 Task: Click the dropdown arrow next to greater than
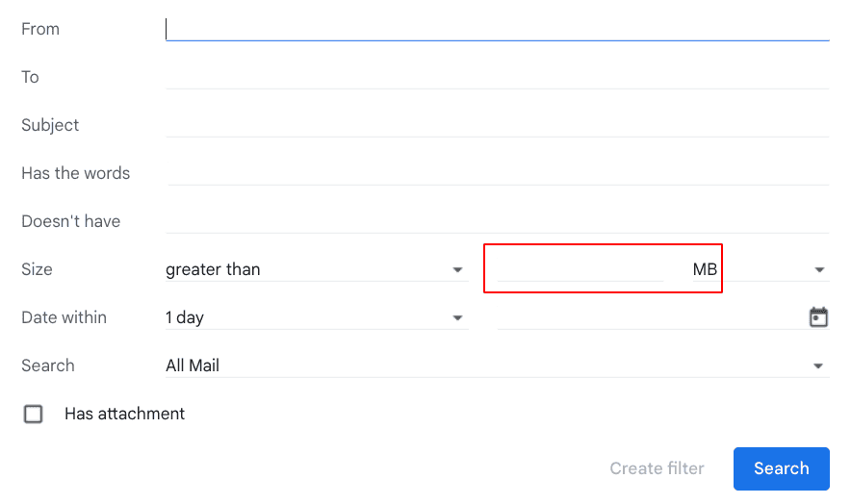pos(457,269)
